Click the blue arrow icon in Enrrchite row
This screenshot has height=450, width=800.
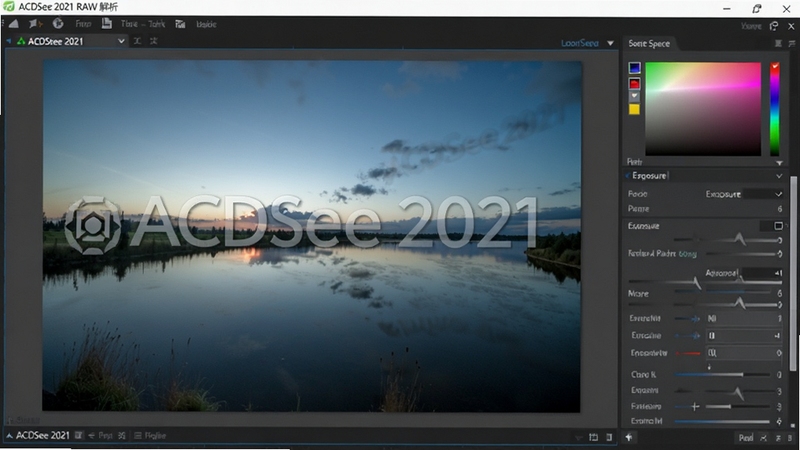coord(695,319)
